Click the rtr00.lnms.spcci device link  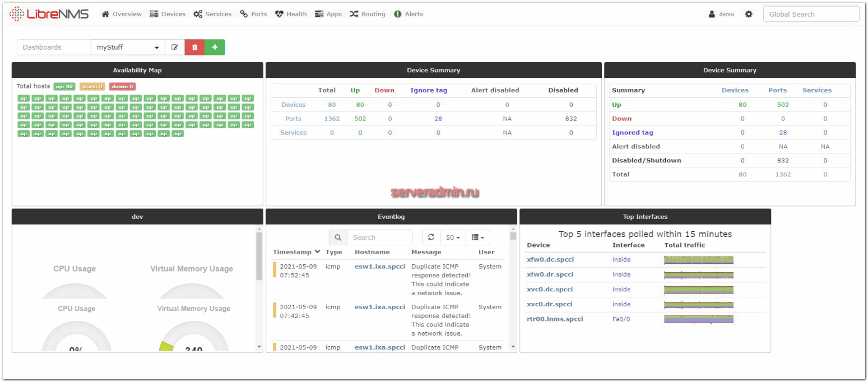pyautogui.click(x=555, y=319)
